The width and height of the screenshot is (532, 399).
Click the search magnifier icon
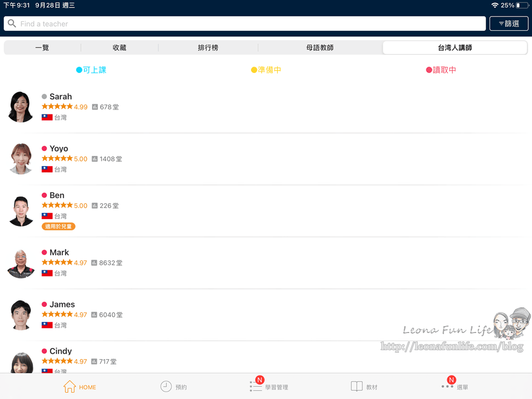(12, 24)
